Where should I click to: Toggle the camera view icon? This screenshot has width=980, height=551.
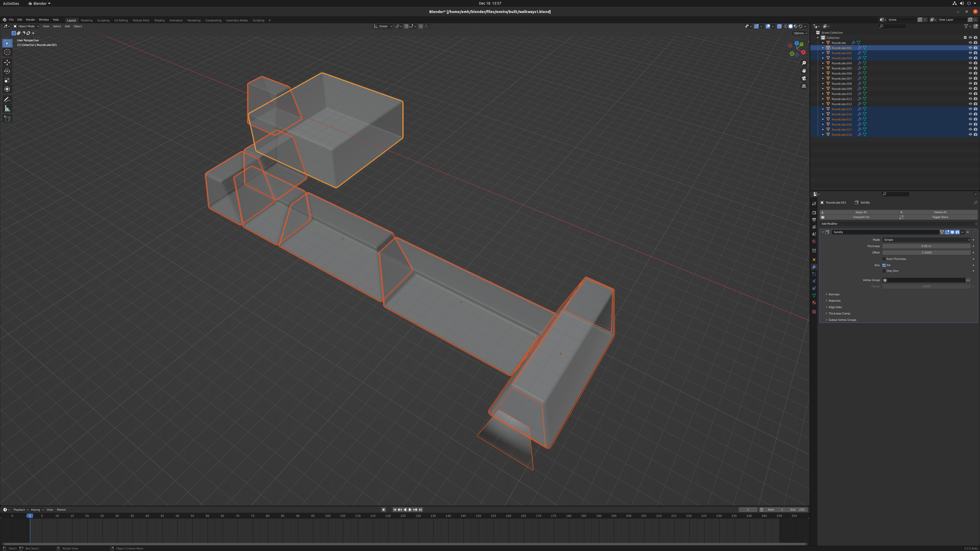click(x=804, y=78)
